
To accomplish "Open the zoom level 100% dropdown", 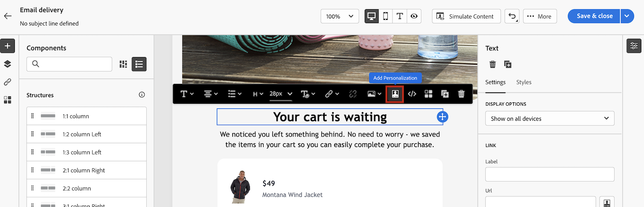I will click(x=340, y=16).
